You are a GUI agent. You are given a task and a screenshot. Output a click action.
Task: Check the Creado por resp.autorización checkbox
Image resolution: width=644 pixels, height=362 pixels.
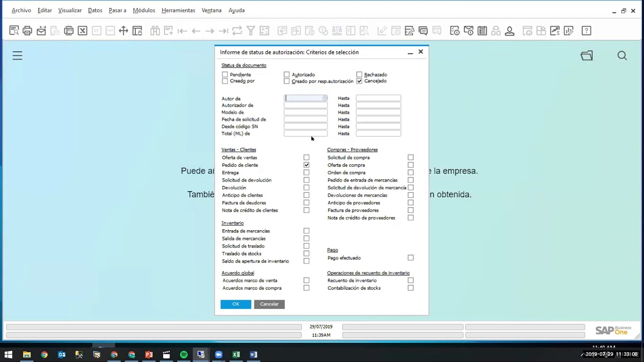click(287, 81)
